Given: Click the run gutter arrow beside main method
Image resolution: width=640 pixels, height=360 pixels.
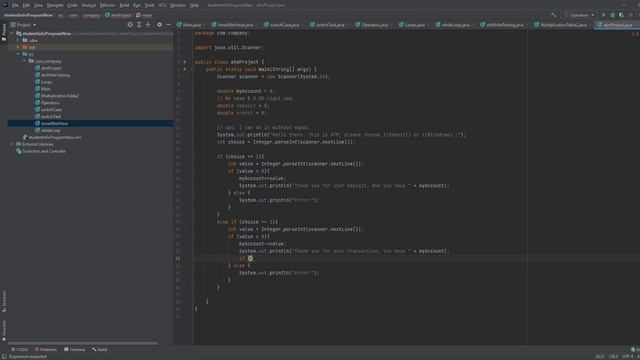Looking at the screenshot, I should (185, 69).
